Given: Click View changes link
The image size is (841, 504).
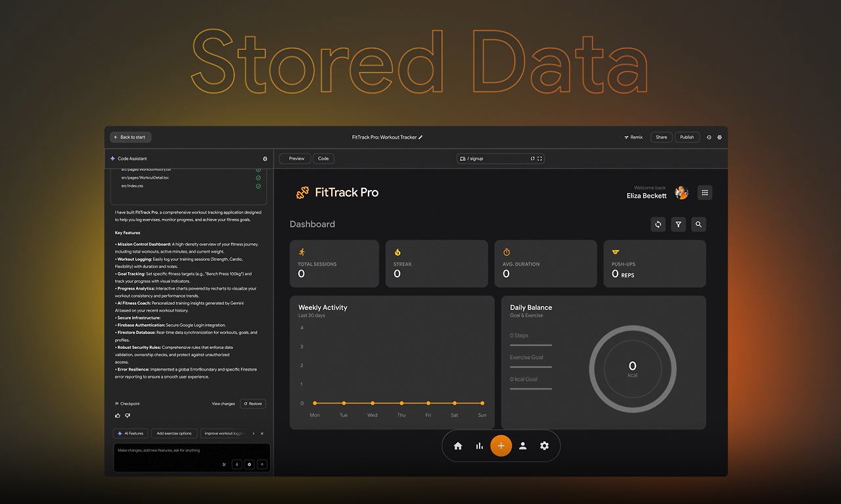Looking at the screenshot, I should [223, 403].
